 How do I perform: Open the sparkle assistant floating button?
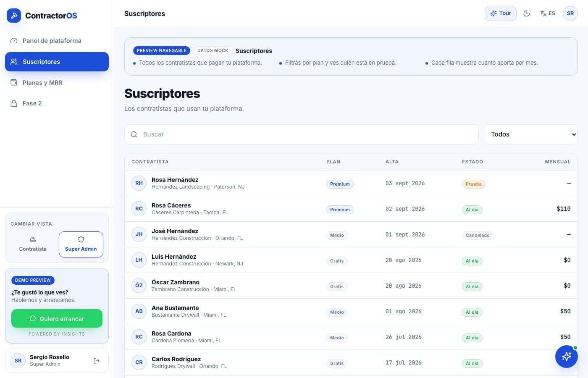(x=567, y=357)
